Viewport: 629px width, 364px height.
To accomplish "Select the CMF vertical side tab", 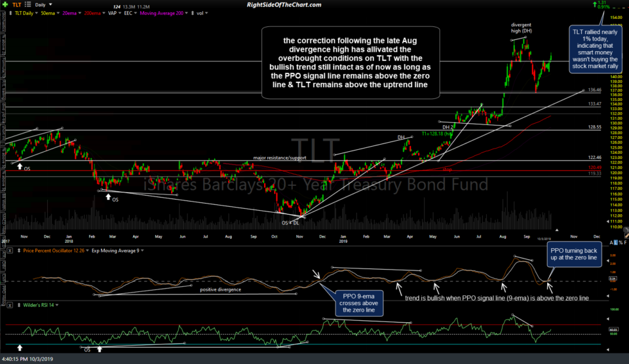I will (x=3, y=278).
